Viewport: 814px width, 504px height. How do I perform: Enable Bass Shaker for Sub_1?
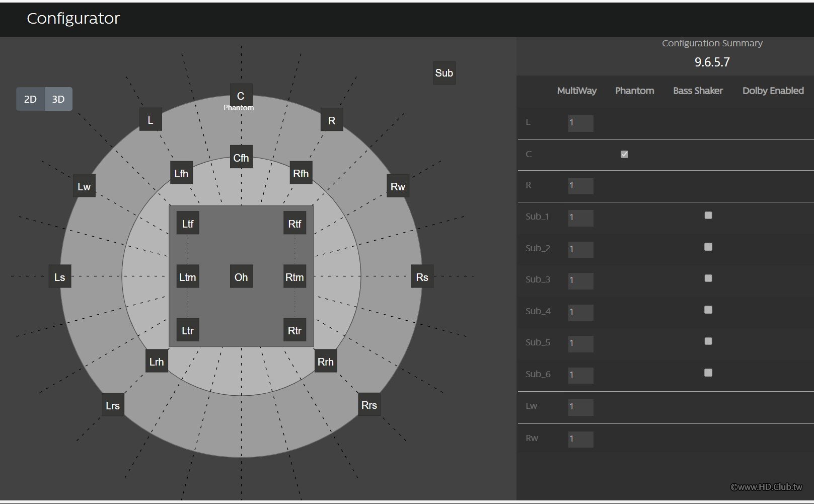coord(708,215)
